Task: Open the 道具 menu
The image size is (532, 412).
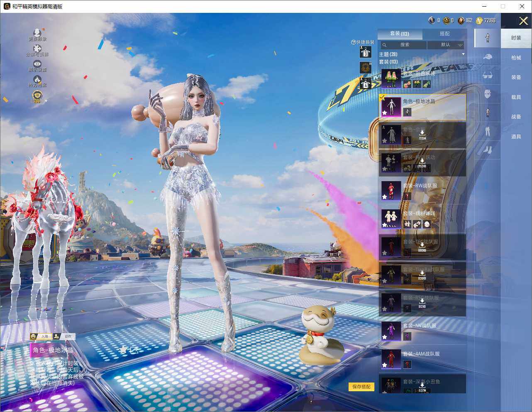Action: [516, 137]
